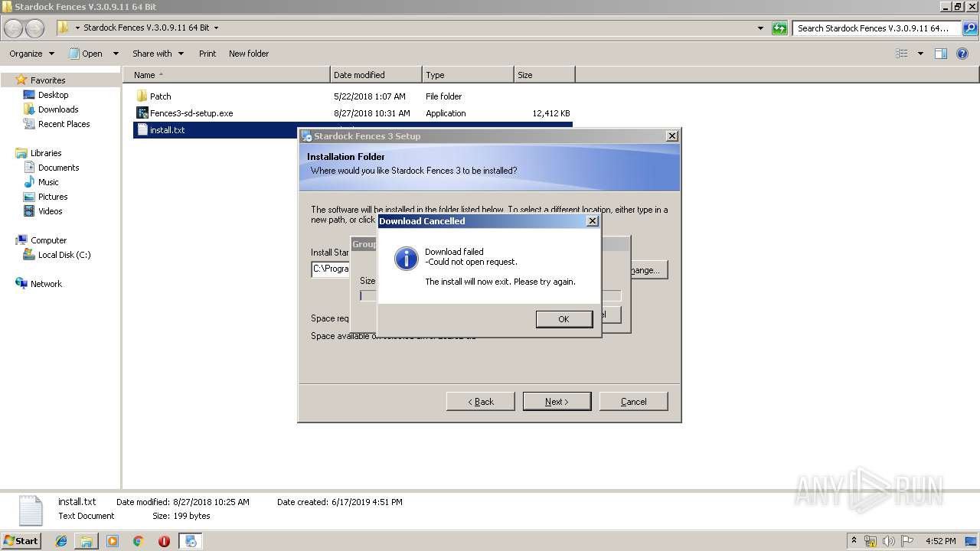Click the breadcrumb arrow after folder name
980x551 pixels.
click(216, 28)
